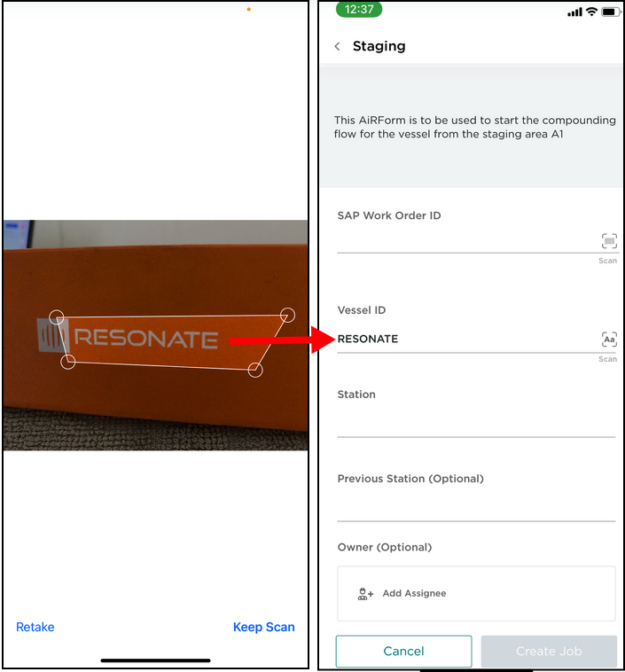Viewport: 625px width, 672px height.
Task: Tap the Staging screen title
Action: coord(379,46)
